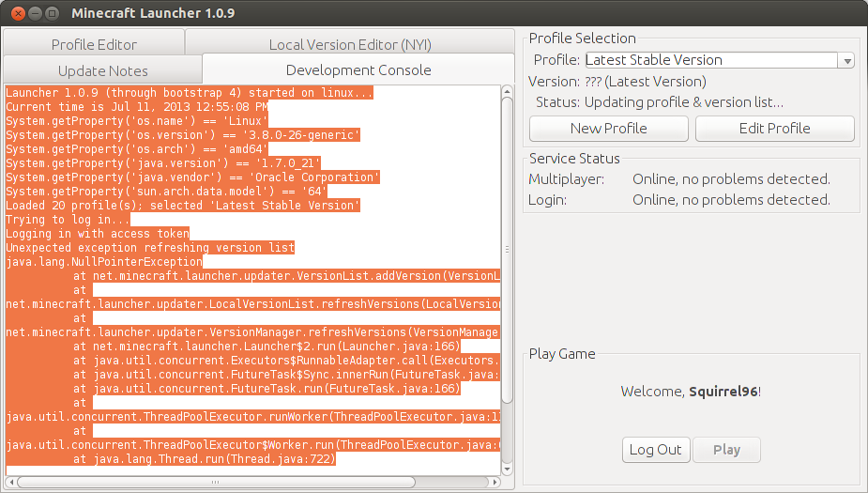Click the os.arch 'amd64' console line
868x493 pixels.
coord(137,149)
